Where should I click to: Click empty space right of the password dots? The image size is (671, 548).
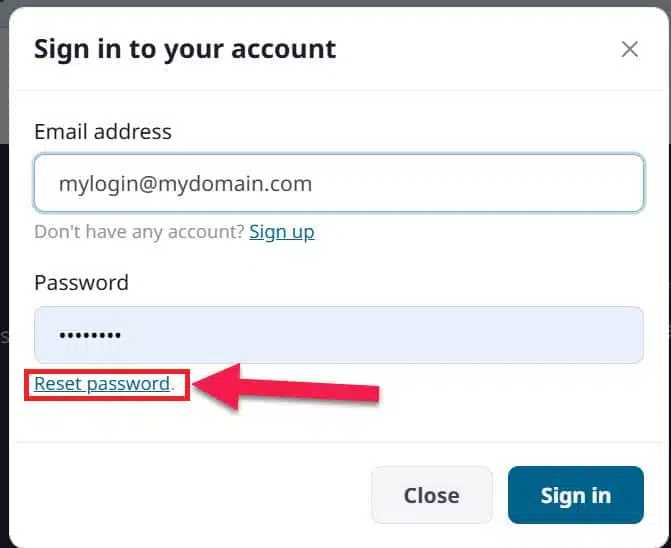[x=400, y=336]
